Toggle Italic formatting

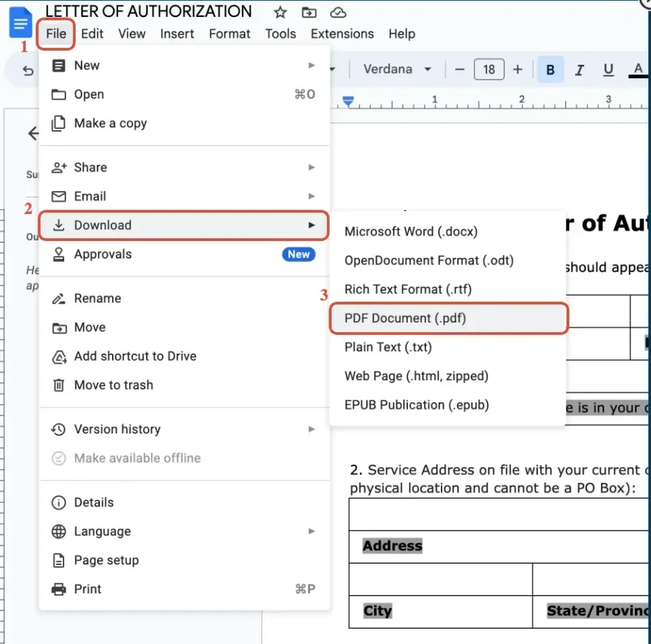click(x=579, y=70)
